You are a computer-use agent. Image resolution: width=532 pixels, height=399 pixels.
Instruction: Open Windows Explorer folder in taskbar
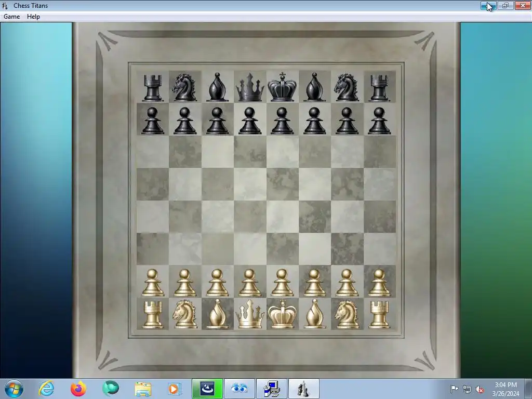pos(143,389)
